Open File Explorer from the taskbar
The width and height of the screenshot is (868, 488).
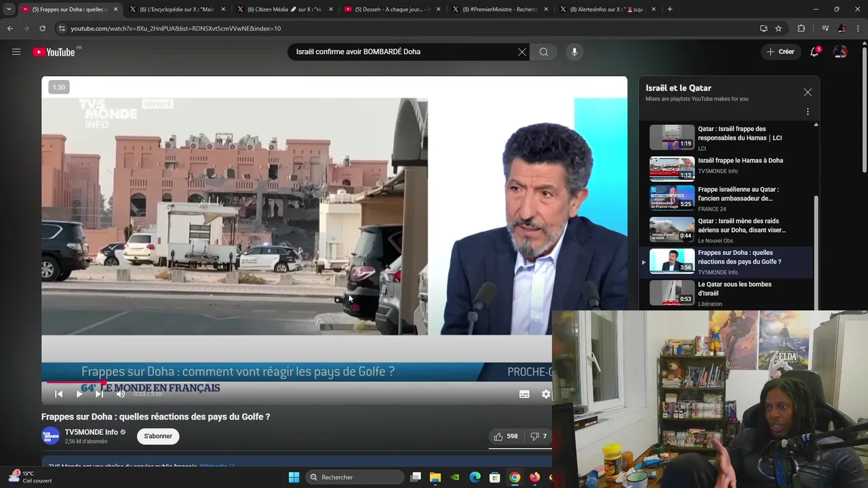(435, 477)
